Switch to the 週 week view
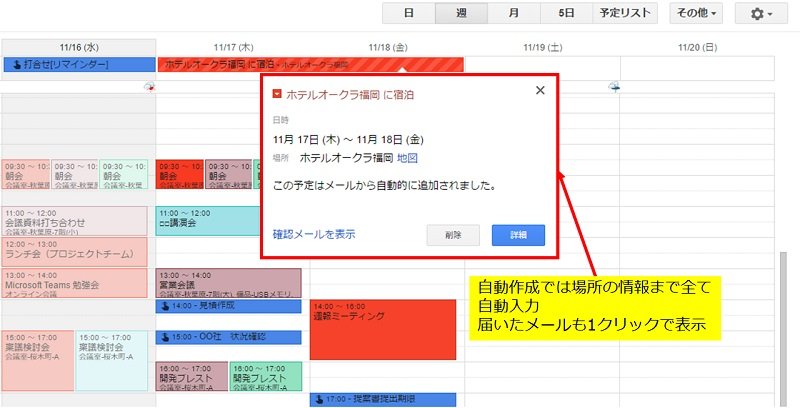This screenshot has height=408, width=800. click(461, 13)
